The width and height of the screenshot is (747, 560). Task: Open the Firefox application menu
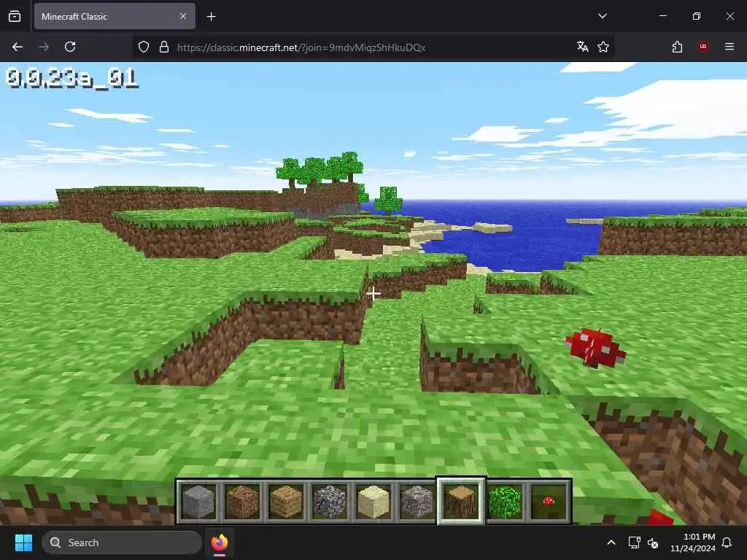coord(729,47)
